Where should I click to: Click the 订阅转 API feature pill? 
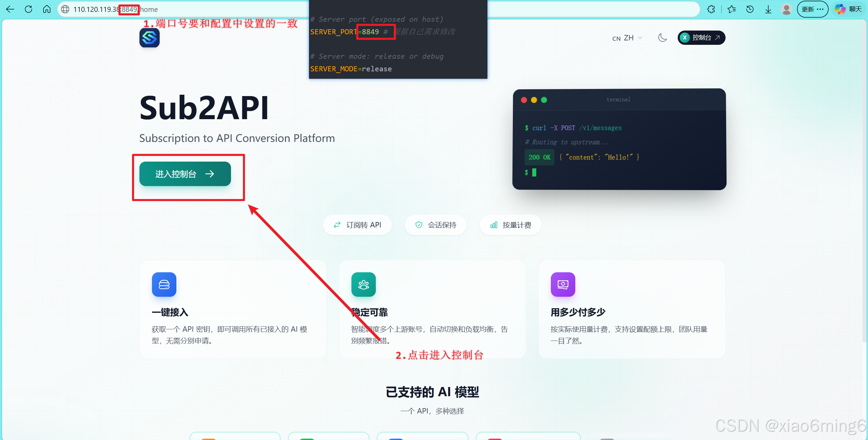(x=358, y=225)
